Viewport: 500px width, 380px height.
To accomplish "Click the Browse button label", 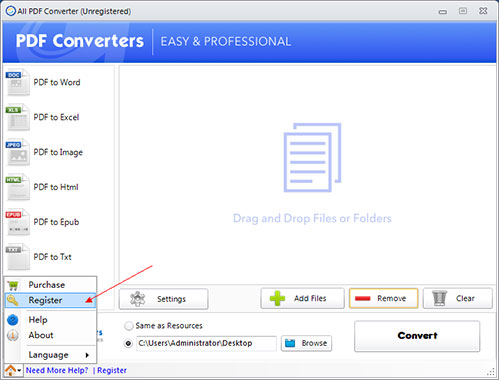I will pyautogui.click(x=314, y=343).
